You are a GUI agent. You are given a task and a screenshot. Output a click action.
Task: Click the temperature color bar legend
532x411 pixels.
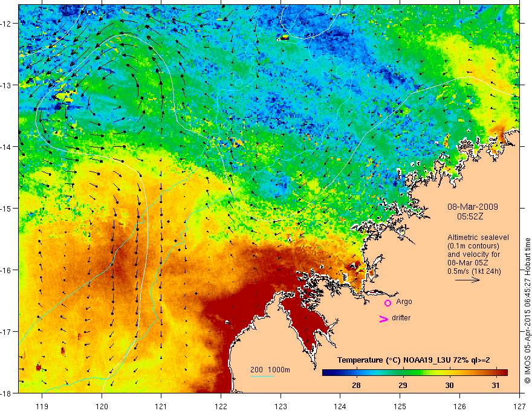[415, 372]
